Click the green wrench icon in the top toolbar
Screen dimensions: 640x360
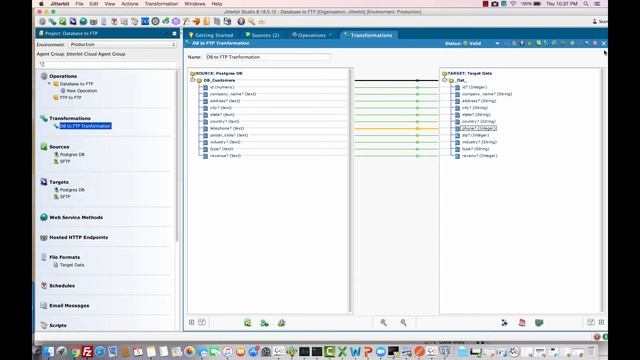(x=52, y=21)
